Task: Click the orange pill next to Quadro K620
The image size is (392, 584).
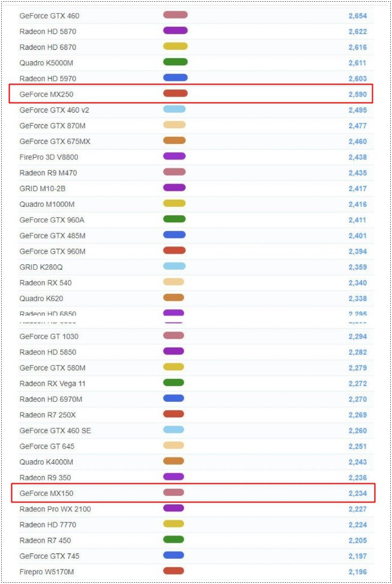Action: [173, 297]
